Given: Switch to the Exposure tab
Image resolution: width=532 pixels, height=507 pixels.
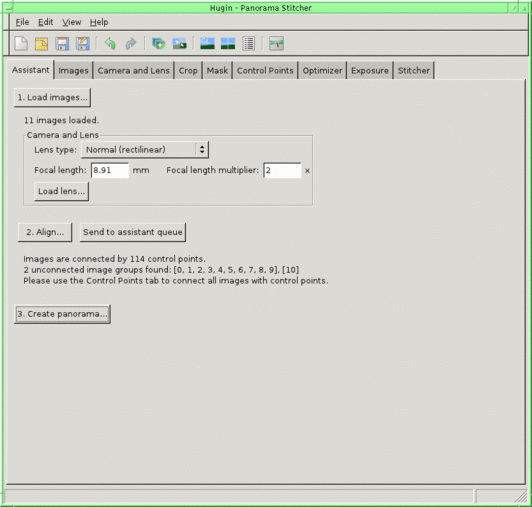Looking at the screenshot, I should click(x=370, y=71).
